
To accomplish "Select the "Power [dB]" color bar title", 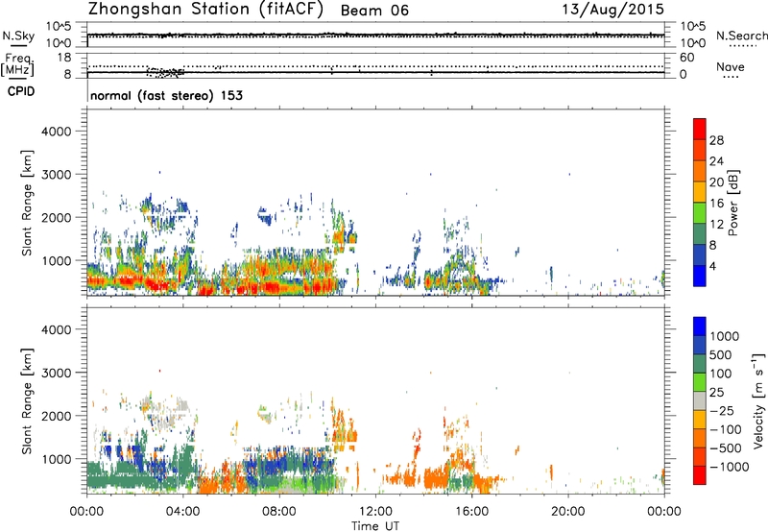I will 732,203.
